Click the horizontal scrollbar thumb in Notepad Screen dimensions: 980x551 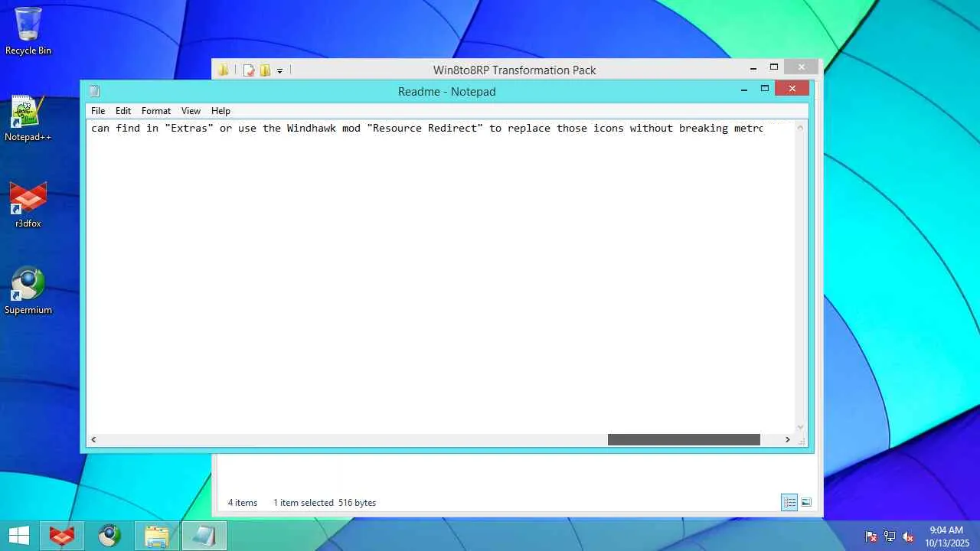[684, 439]
